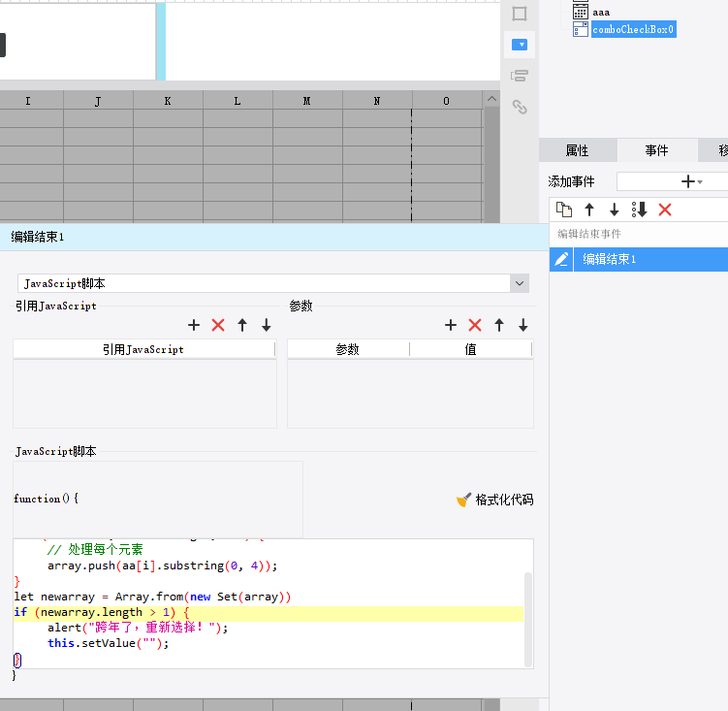Click the 值 column header
Viewport: 728px width, 711px height.
[471, 349]
